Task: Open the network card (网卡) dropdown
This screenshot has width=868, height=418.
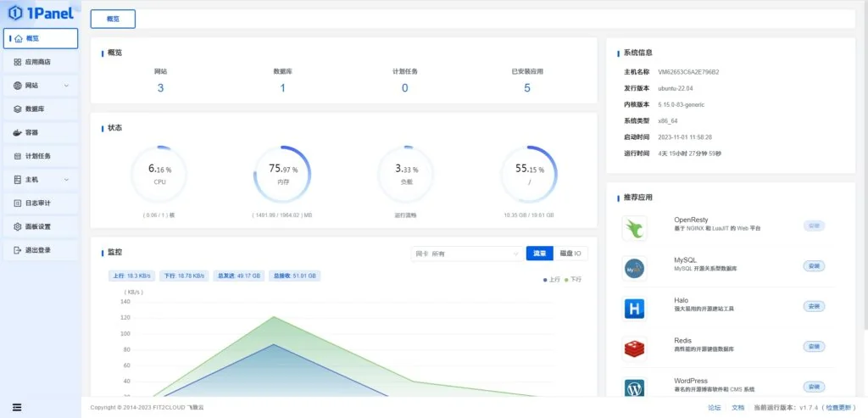Action: click(x=467, y=254)
